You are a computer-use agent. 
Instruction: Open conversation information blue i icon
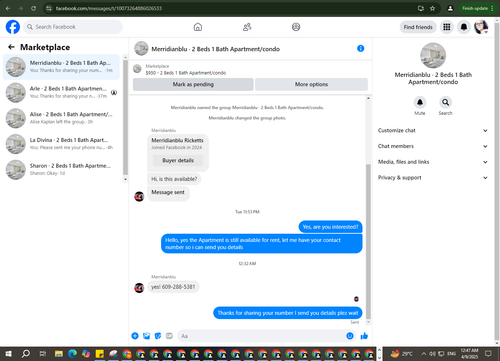(x=360, y=49)
